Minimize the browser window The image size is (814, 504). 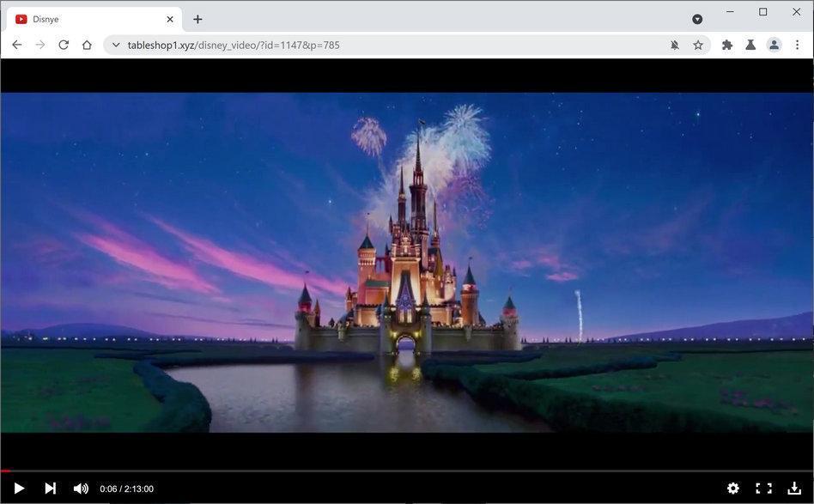730,11
